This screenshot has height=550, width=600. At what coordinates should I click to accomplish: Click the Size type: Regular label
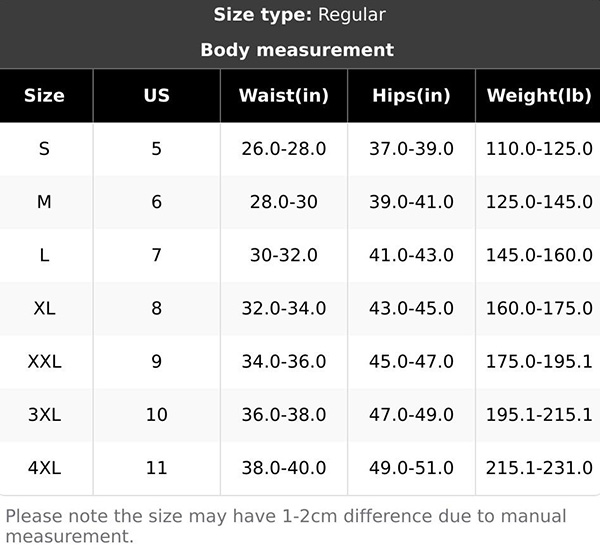pyautogui.click(x=300, y=15)
